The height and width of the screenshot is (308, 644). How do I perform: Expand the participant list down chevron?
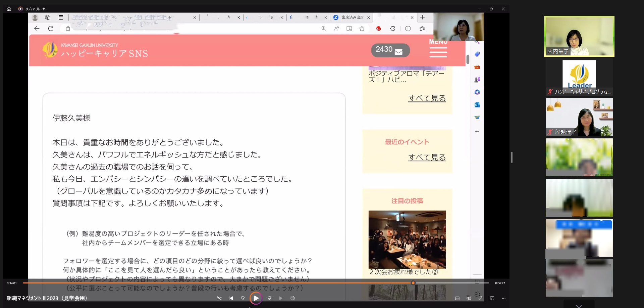tap(579, 306)
